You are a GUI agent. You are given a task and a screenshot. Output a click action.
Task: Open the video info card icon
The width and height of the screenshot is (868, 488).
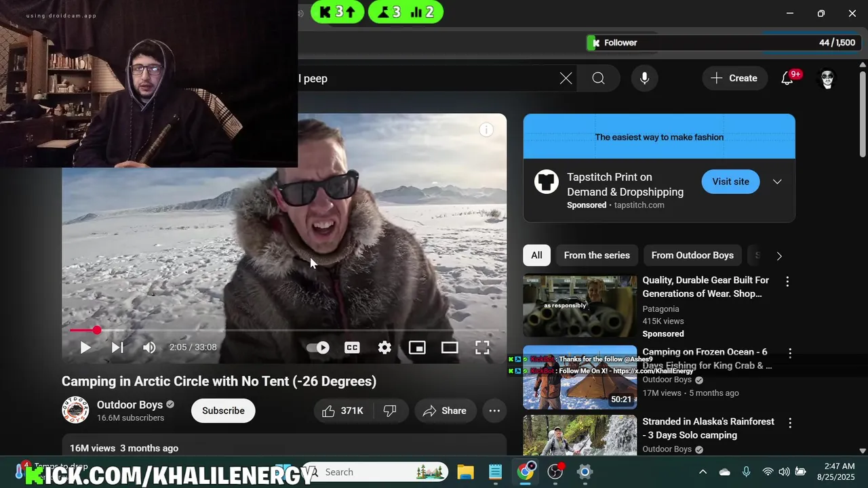tap(486, 130)
